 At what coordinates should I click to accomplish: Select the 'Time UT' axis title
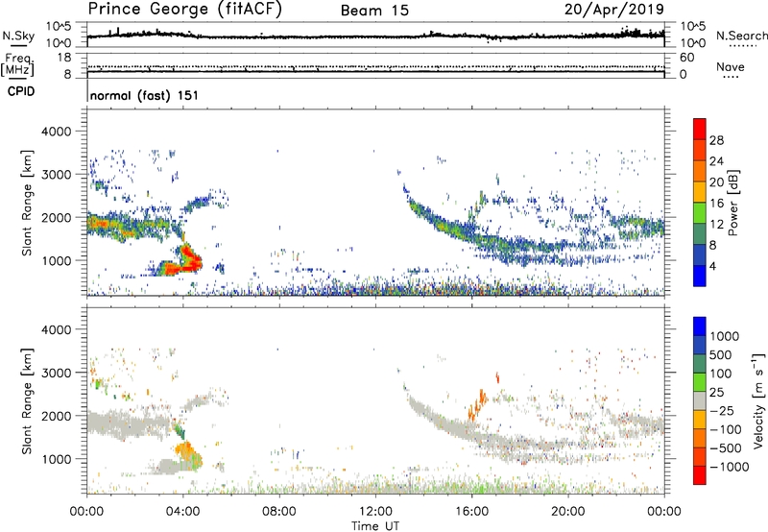pos(375,526)
